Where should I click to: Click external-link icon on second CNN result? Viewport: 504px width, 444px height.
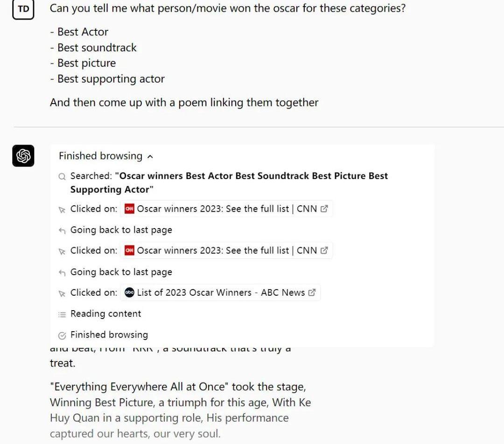[324, 250]
